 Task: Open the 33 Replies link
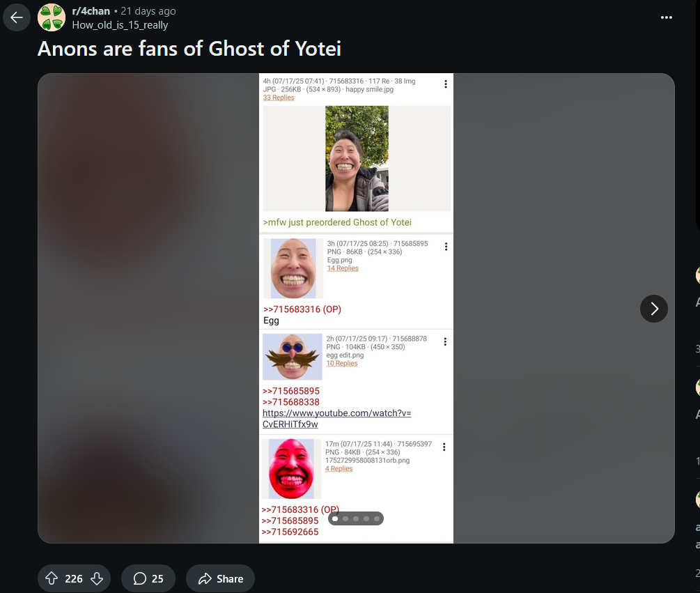[x=279, y=98]
